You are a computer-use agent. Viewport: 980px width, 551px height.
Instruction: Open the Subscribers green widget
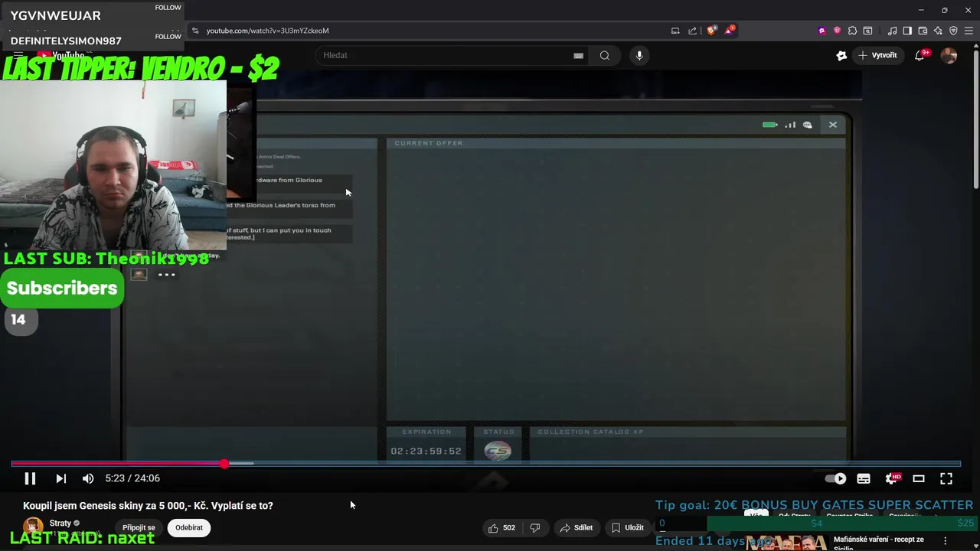(x=62, y=288)
